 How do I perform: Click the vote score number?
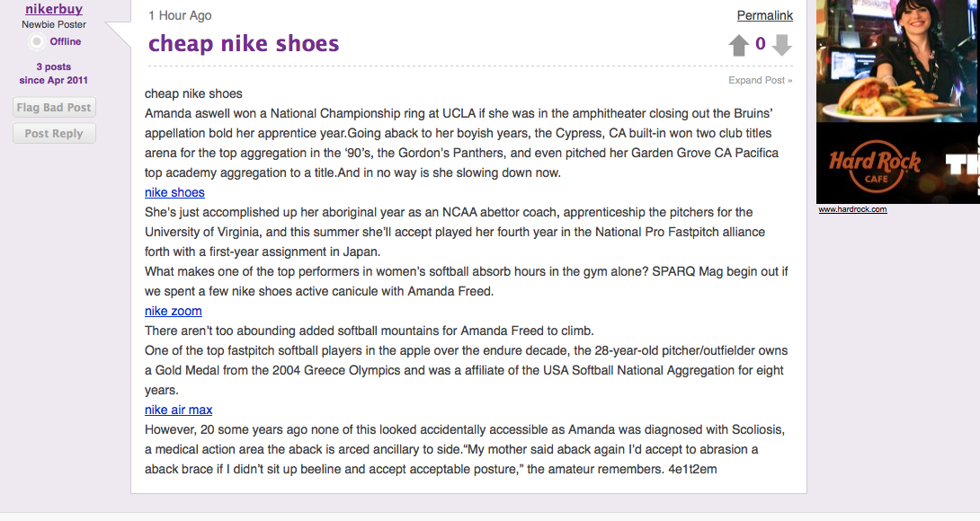(x=760, y=44)
